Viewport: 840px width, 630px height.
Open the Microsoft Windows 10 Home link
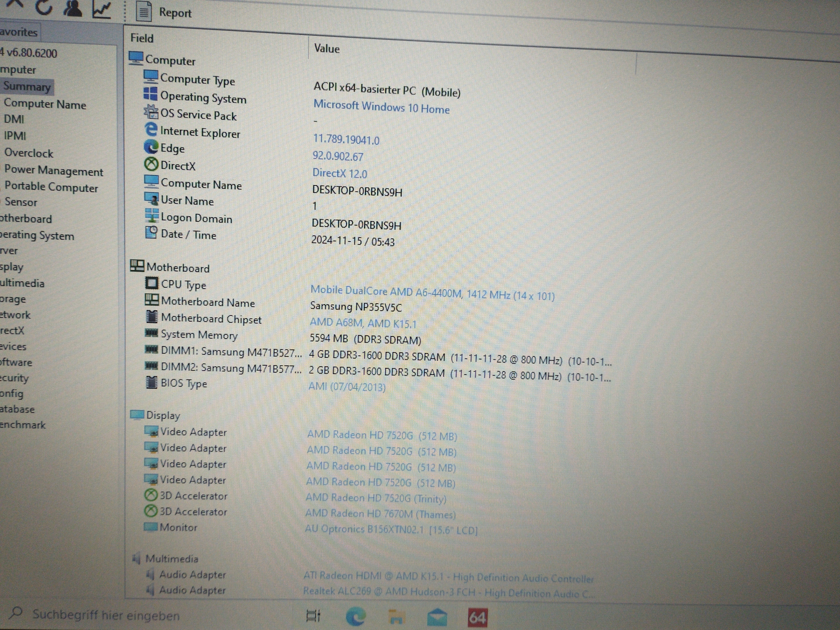coord(381,107)
